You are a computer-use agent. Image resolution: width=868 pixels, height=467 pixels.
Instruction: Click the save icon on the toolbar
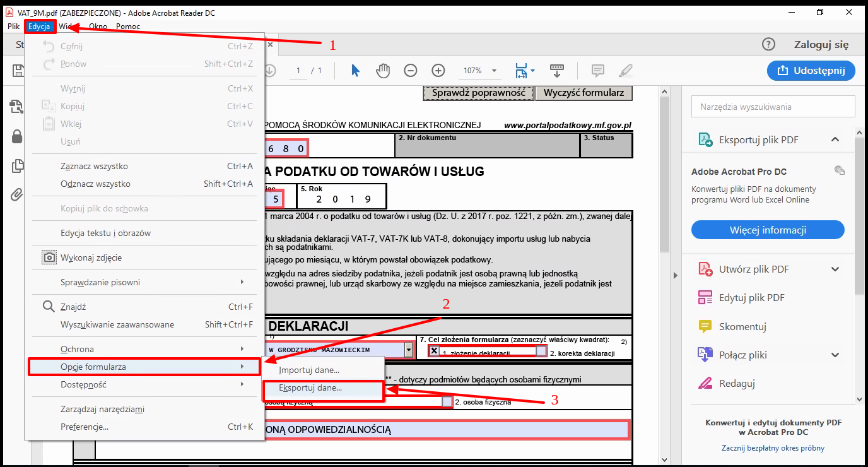point(17,70)
